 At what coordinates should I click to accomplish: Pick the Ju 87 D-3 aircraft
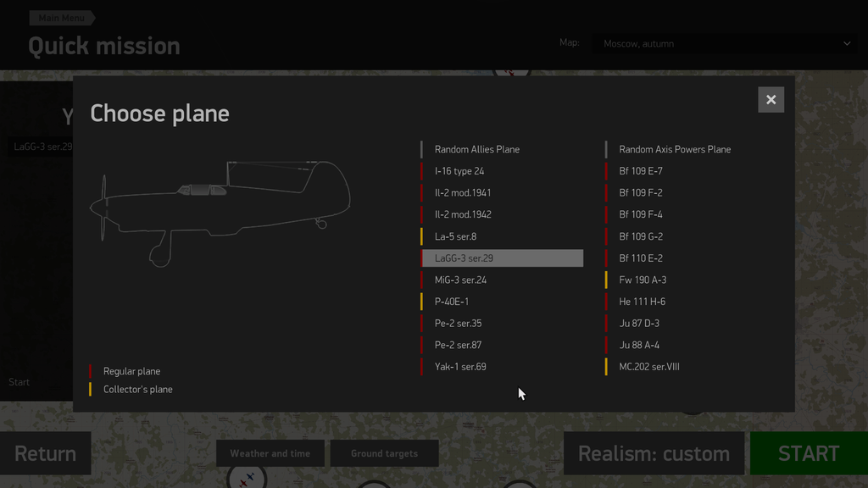[x=639, y=324]
